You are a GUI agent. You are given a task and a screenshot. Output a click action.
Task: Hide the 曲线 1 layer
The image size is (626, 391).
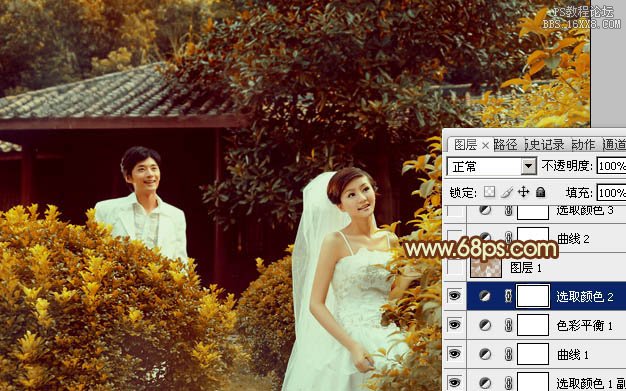tap(455, 354)
